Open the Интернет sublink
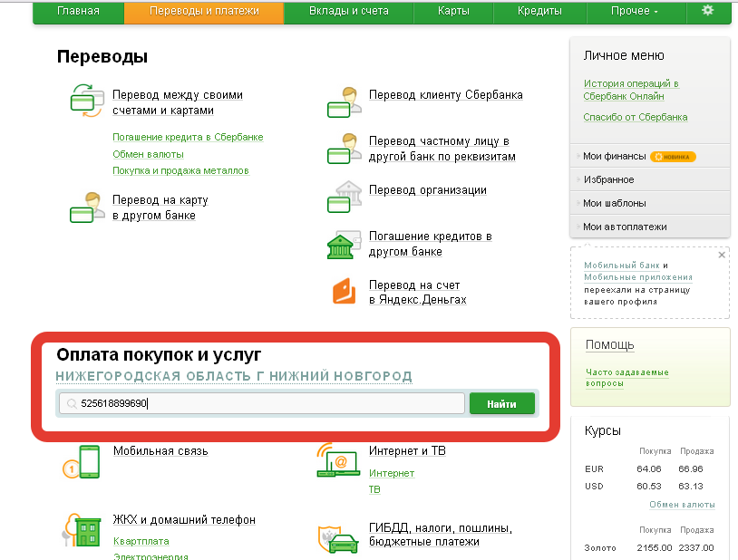 [392, 473]
